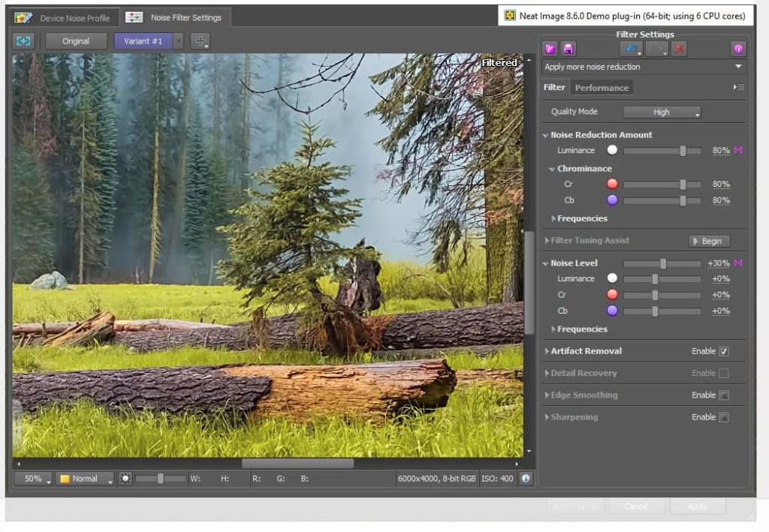Enable the Edge Smoothing checkbox
The image size is (769, 532).
(x=724, y=395)
